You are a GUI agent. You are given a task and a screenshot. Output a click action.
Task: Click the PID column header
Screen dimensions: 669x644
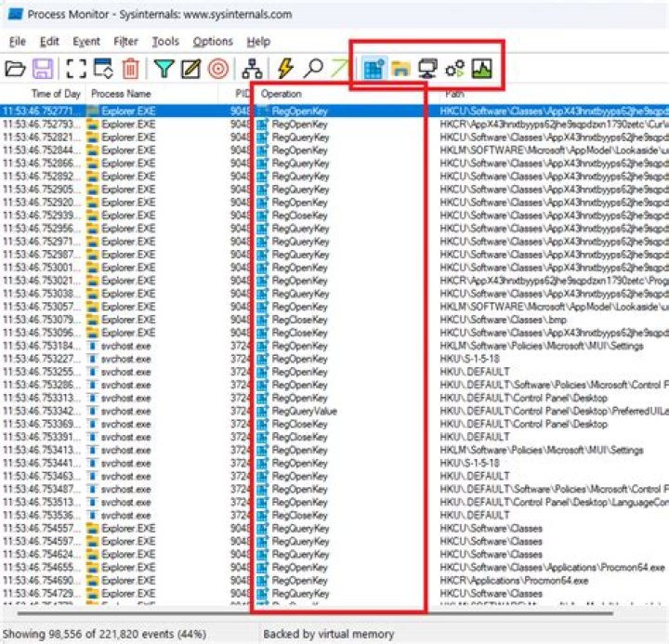tap(235, 94)
